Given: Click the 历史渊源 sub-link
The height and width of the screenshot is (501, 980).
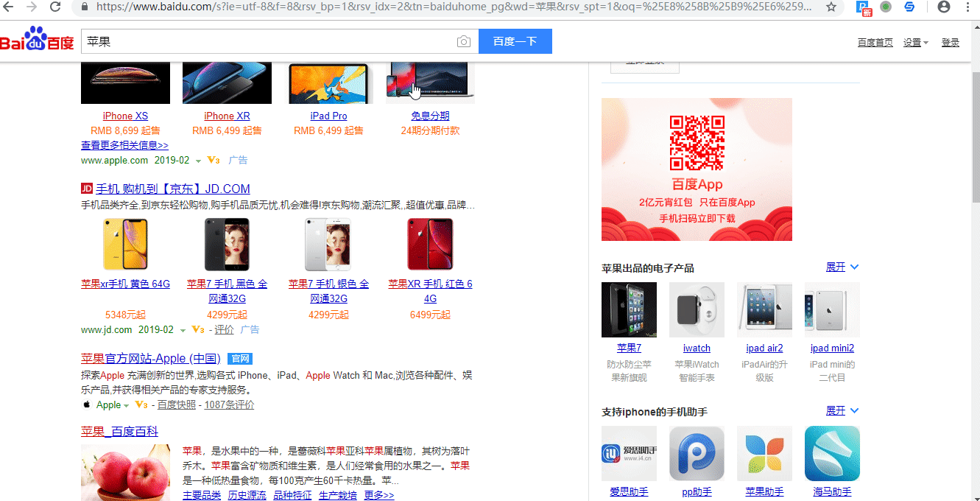Looking at the screenshot, I should (247, 495).
